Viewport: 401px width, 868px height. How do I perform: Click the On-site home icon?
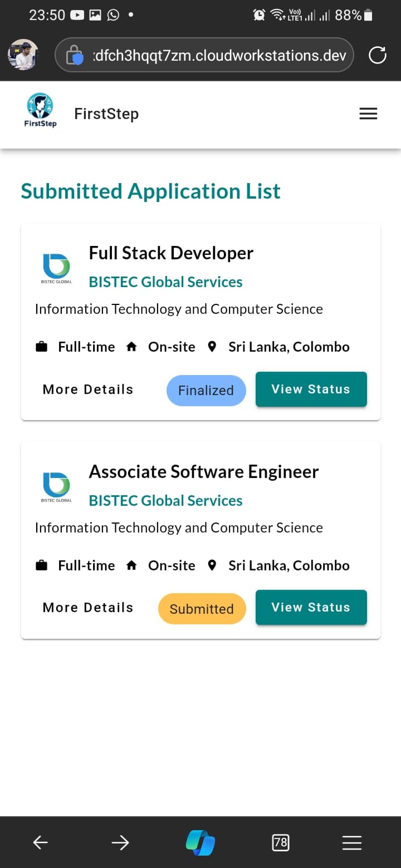pos(131,346)
